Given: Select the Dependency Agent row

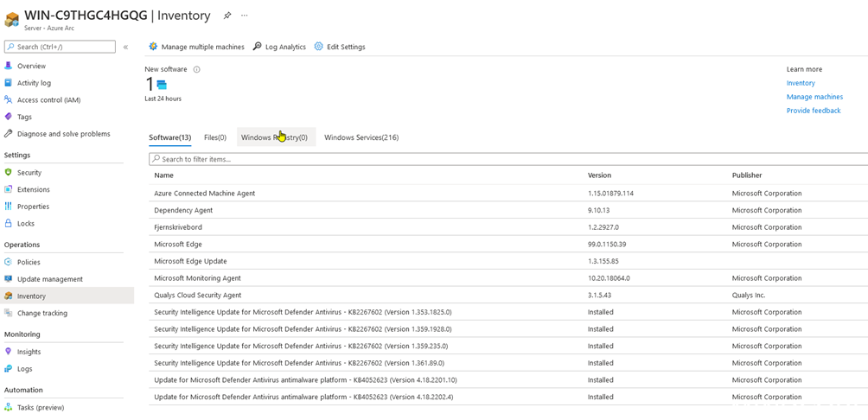Looking at the screenshot, I should click(508, 210).
